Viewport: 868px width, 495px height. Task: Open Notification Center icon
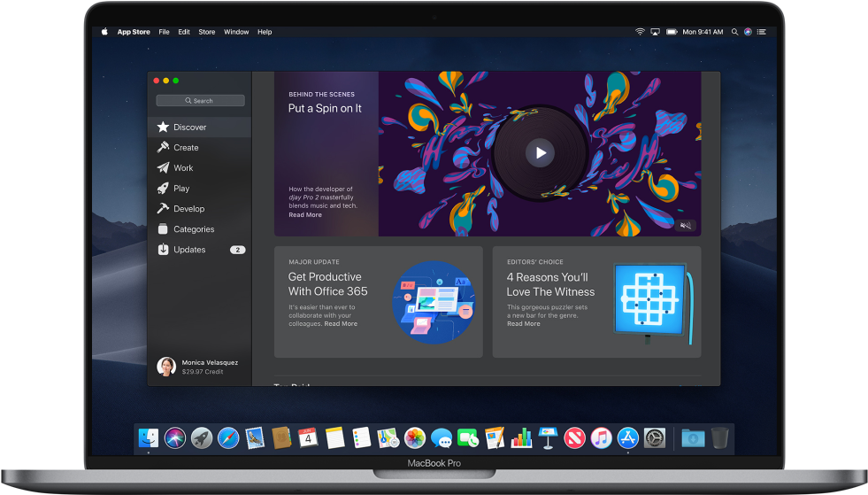click(x=762, y=32)
